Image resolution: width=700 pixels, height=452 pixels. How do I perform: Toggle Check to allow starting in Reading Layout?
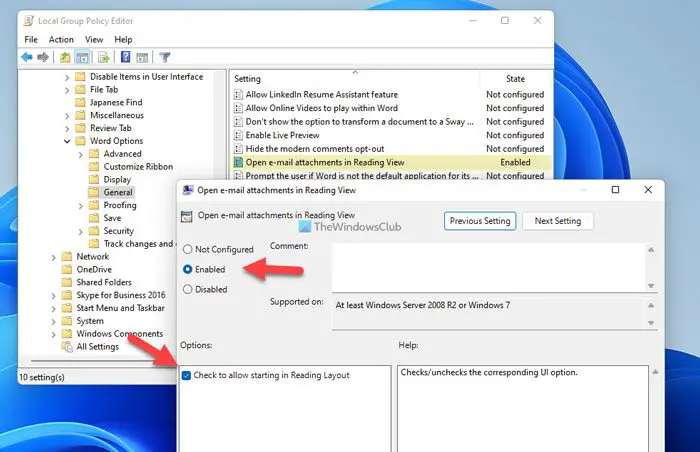[x=186, y=376]
